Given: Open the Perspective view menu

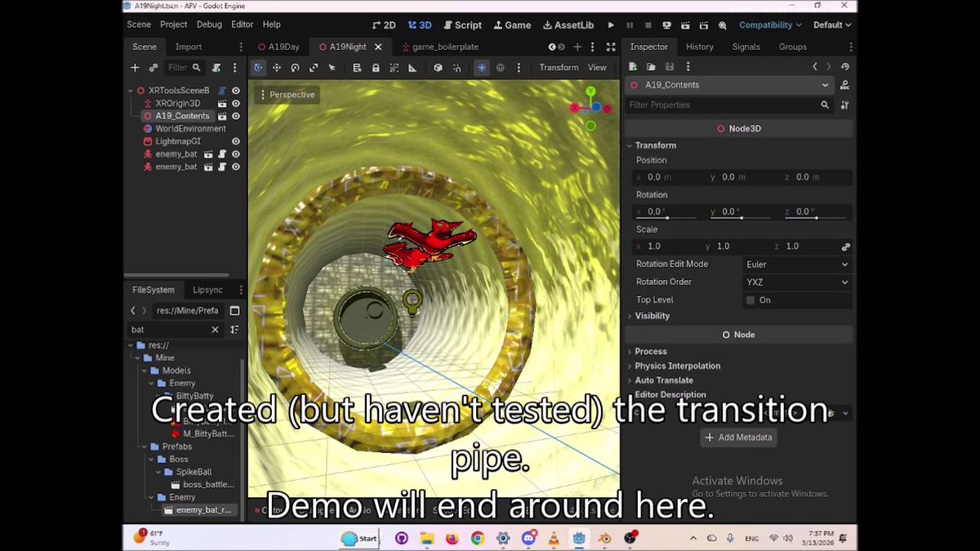Looking at the screenshot, I should [287, 95].
